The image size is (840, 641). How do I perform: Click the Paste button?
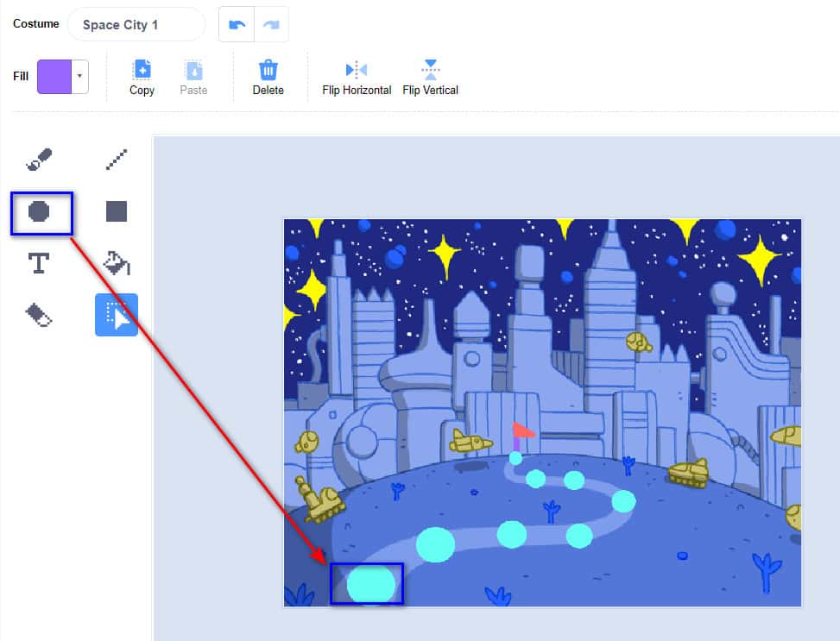[x=193, y=78]
